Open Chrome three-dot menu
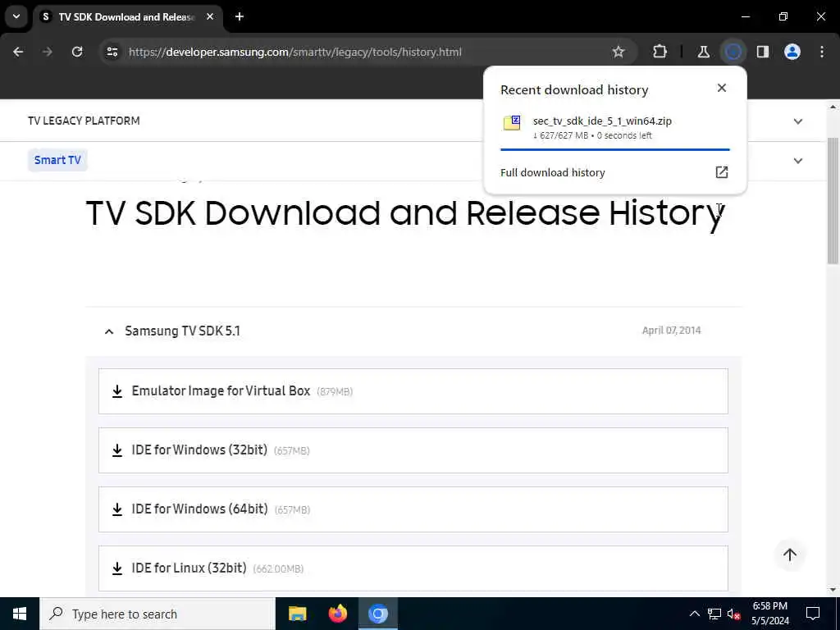Viewport: 840px width, 630px height. pyautogui.click(x=822, y=52)
